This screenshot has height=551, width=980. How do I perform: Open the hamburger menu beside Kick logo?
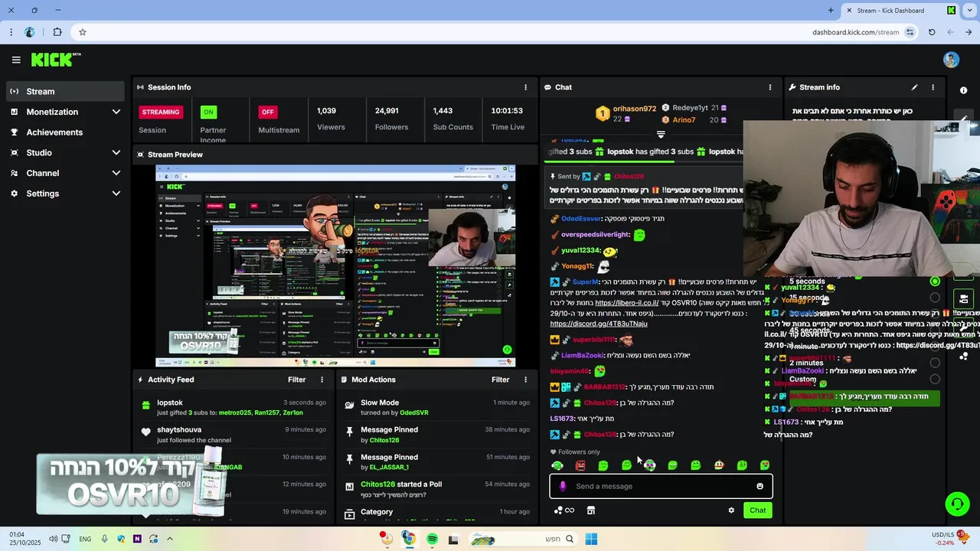click(x=16, y=60)
